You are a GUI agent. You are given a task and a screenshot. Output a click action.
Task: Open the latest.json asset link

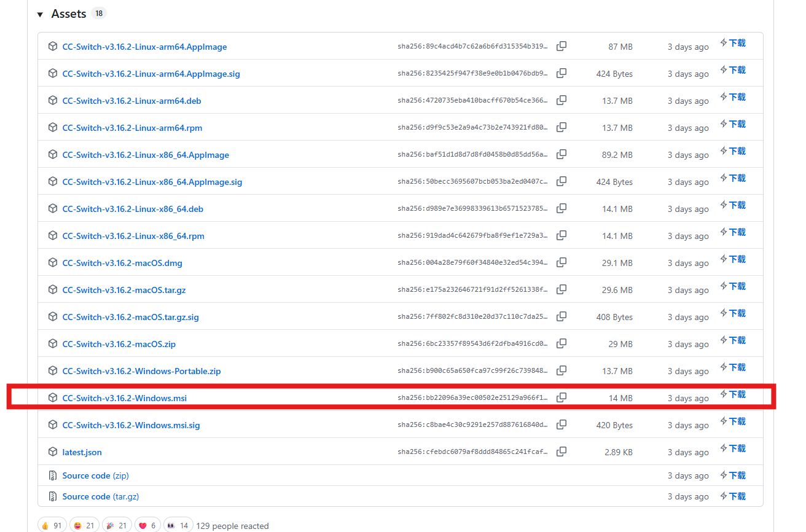click(82, 452)
